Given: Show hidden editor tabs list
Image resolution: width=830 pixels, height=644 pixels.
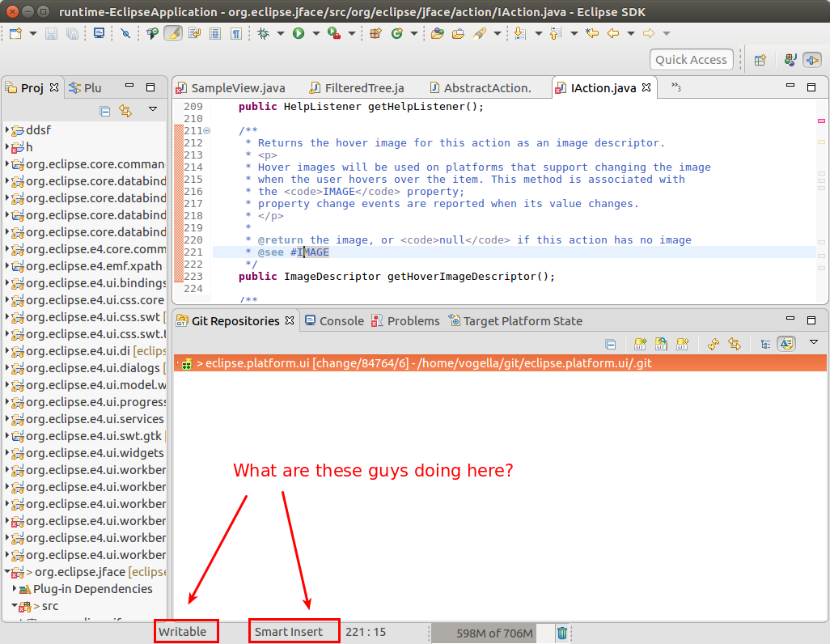Looking at the screenshot, I should [676, 87].
